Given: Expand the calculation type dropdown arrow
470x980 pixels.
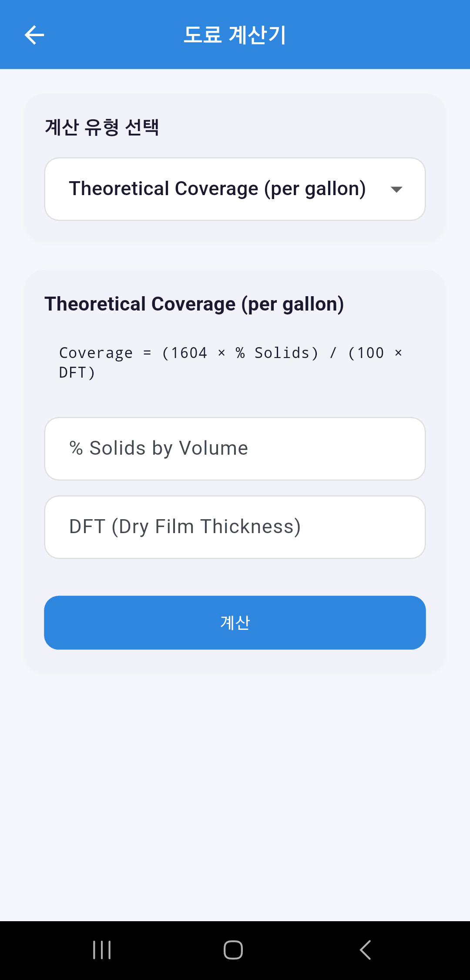Looking at the screenshot, I should [396, 189].
